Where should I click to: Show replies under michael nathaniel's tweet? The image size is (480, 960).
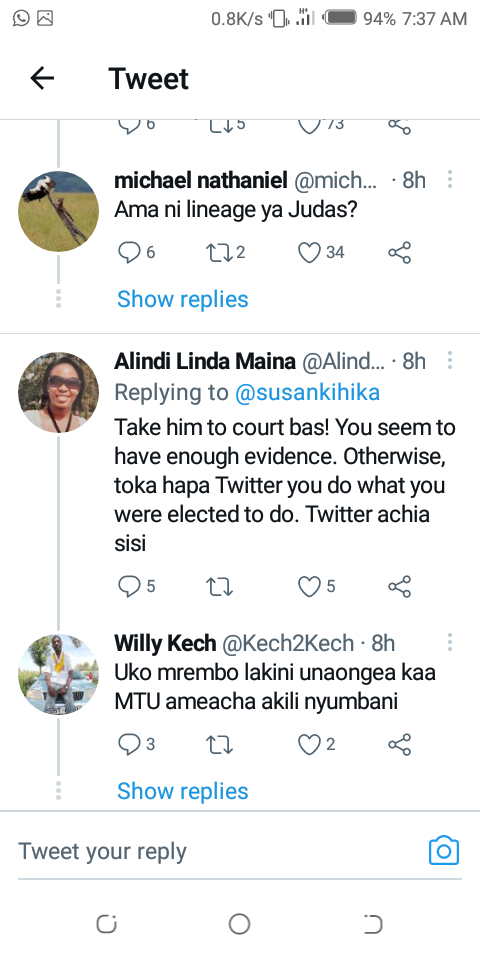pos(182,299)
